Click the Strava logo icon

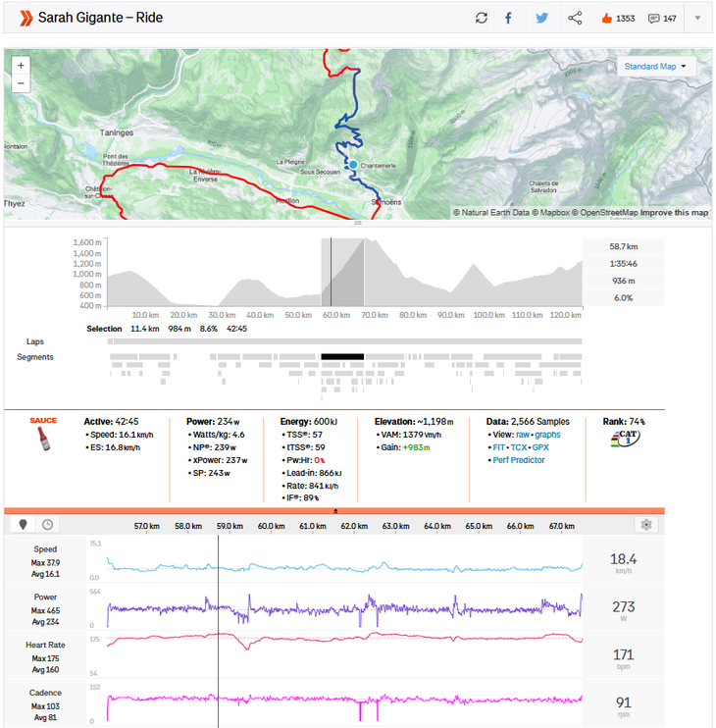(24, 18)
